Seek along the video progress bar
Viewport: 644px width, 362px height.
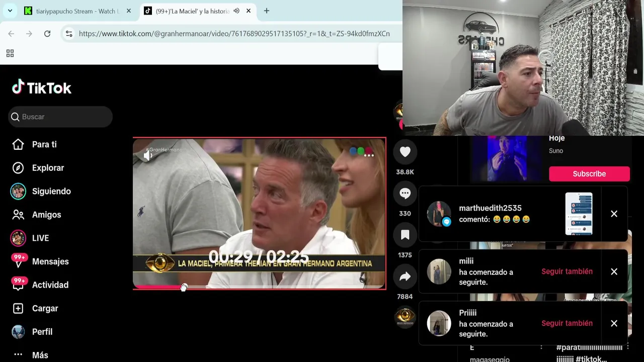tap(259, 287)
